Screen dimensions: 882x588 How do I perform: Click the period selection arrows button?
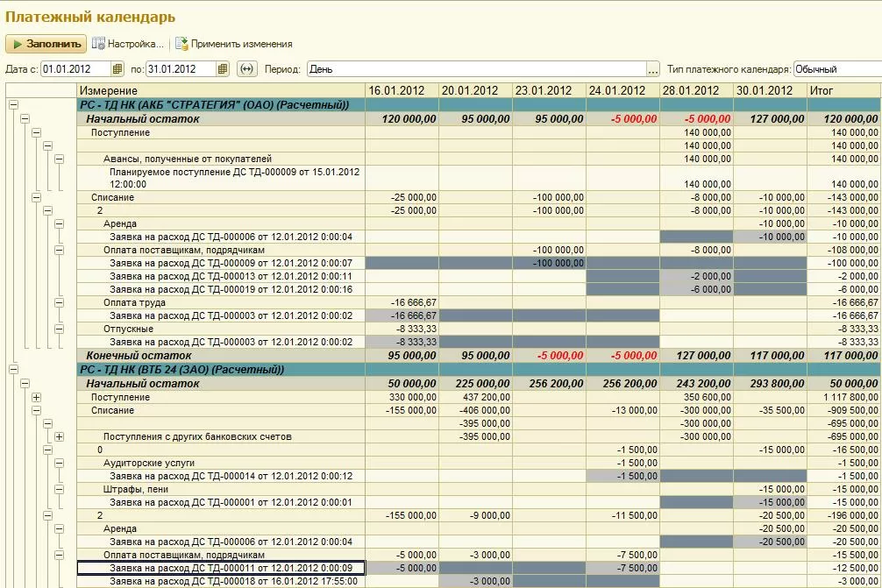coord(247,69)
